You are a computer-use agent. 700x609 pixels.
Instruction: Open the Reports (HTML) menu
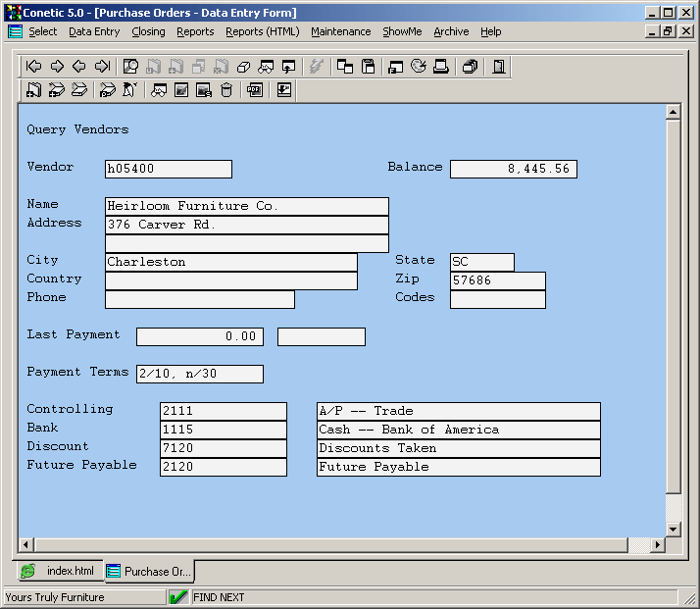pyautogui.click(x=262, y=31)
